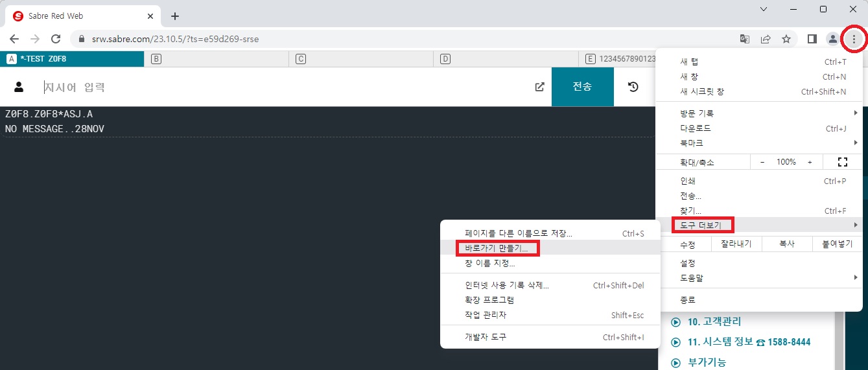Click 복사 in edit row
This screenshot has height=370, width=868.
tap(787, 245)
